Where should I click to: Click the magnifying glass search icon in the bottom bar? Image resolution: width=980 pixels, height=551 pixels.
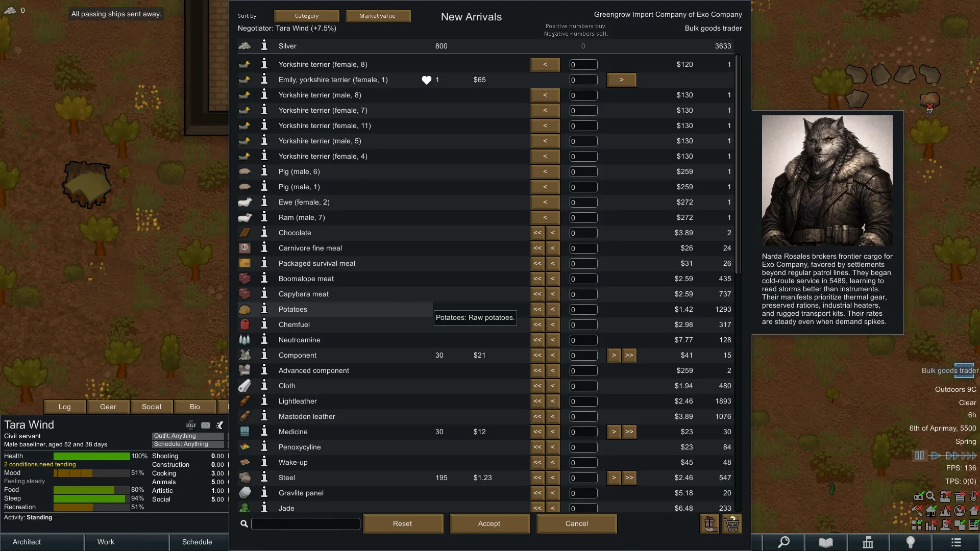[783, 542]
